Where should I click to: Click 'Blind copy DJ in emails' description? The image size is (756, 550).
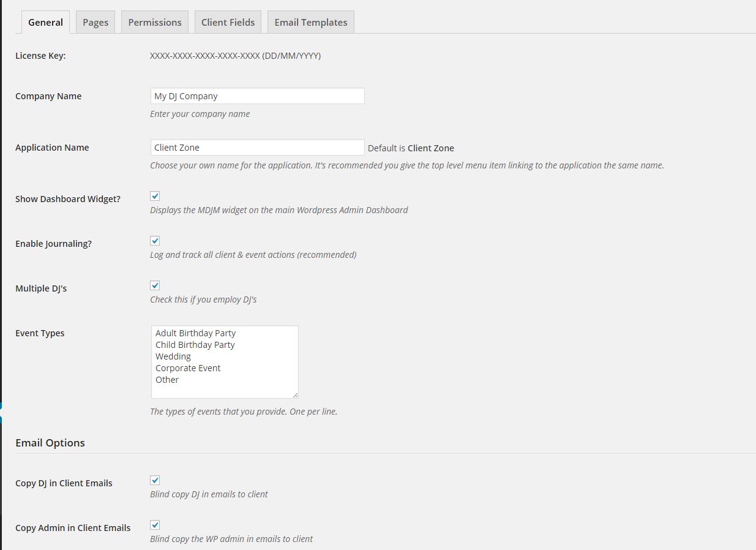209,494
